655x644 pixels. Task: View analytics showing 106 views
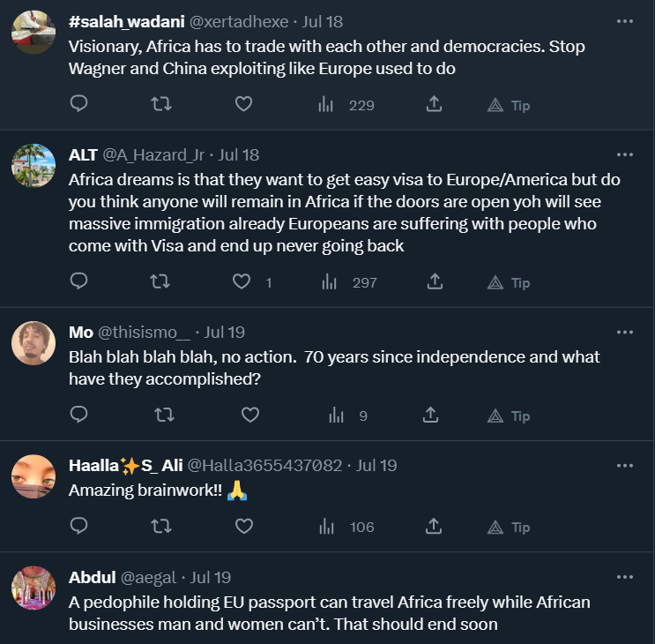346,527
